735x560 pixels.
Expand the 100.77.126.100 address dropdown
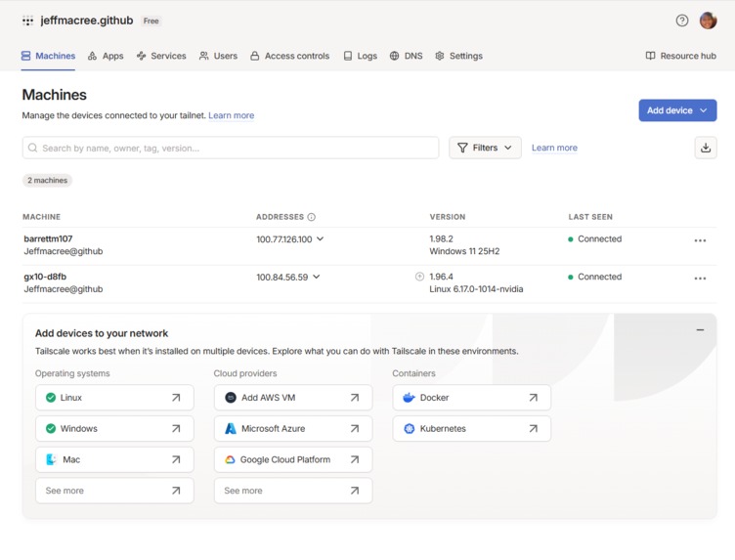point(320,238)
